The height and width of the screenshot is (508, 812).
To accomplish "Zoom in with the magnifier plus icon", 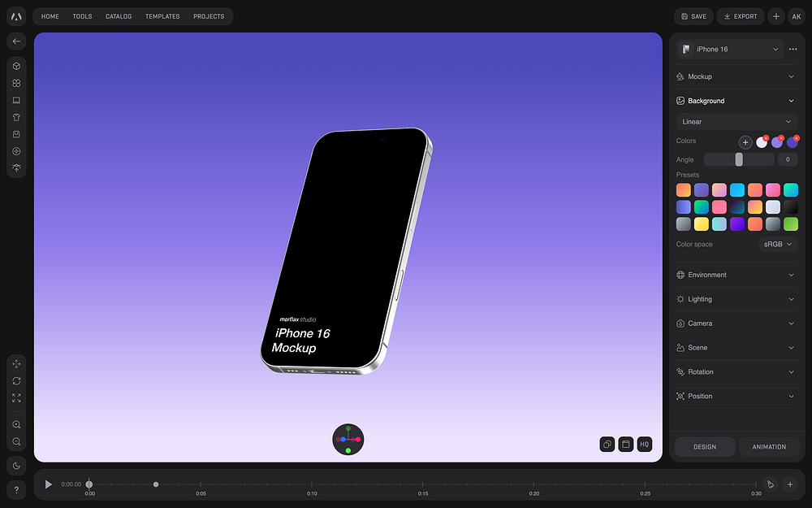I will coord(16,424).
